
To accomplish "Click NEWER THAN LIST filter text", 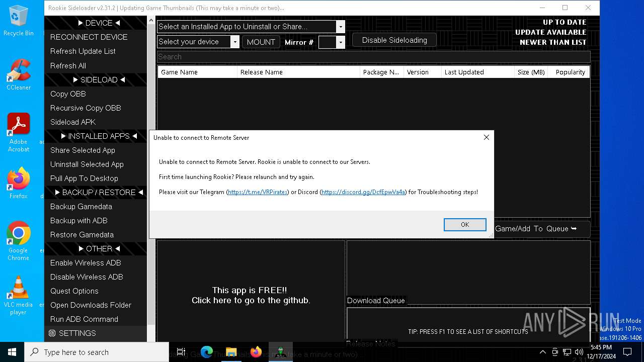I will [x=553, y=42].
